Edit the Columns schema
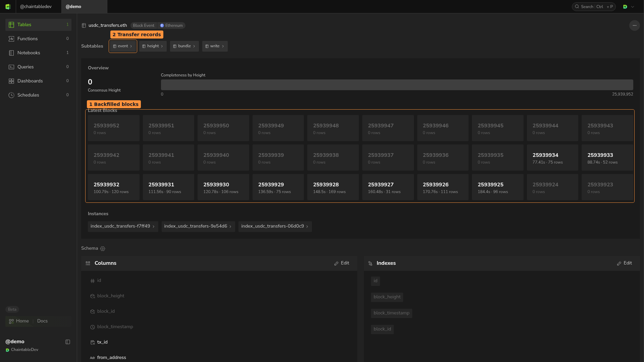This screenshot has height=362, width=644. 342,263
